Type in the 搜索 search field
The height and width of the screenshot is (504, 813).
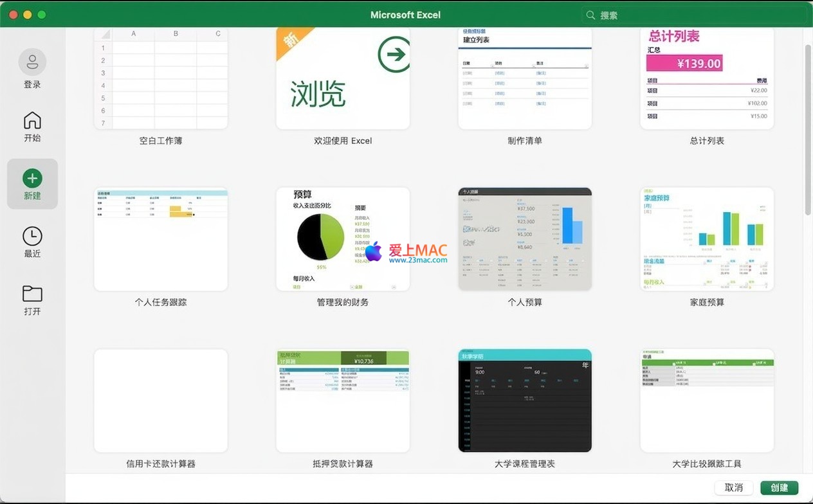point(695,15)
